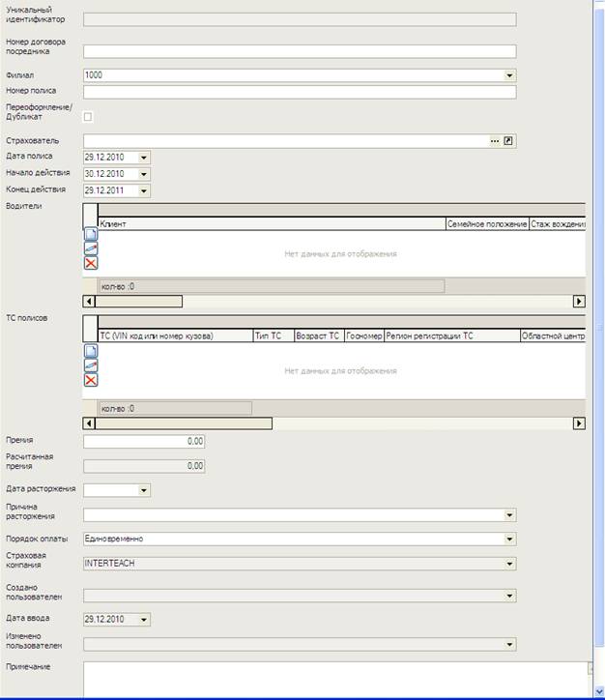Click the edit icon in Водители grid
Screen dimensions: 605x700
click(x=91, y=248)
